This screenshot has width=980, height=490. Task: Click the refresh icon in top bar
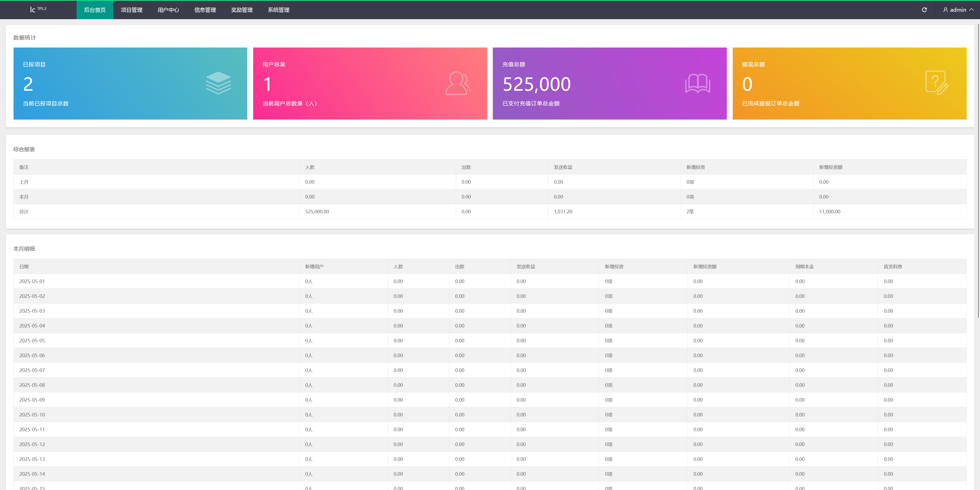(924, 10)
